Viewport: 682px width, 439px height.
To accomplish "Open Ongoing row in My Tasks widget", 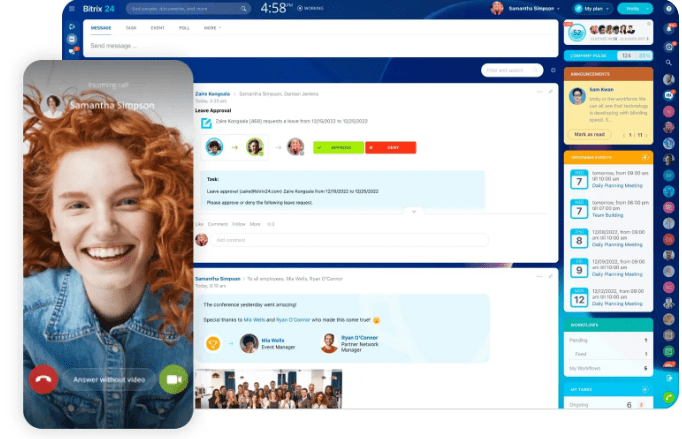I will click(608, 405).
